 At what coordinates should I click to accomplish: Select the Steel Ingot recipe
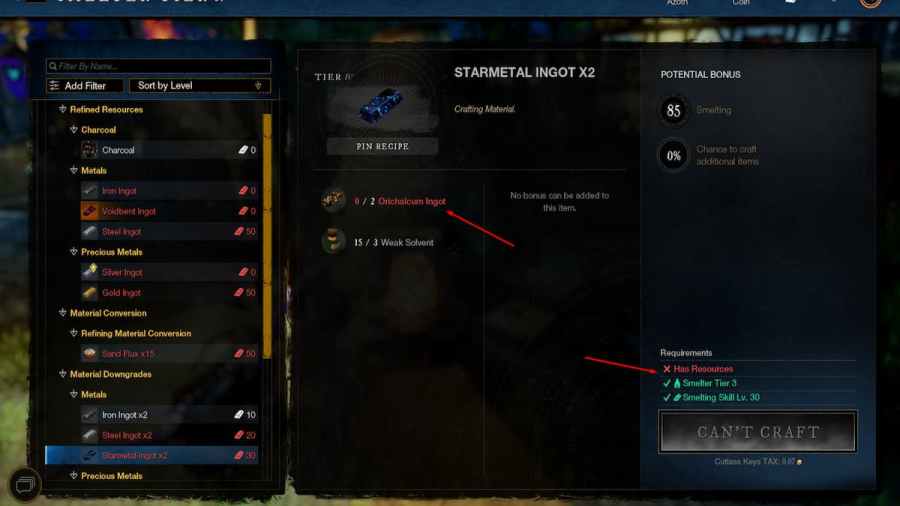(x=169, y=232)
